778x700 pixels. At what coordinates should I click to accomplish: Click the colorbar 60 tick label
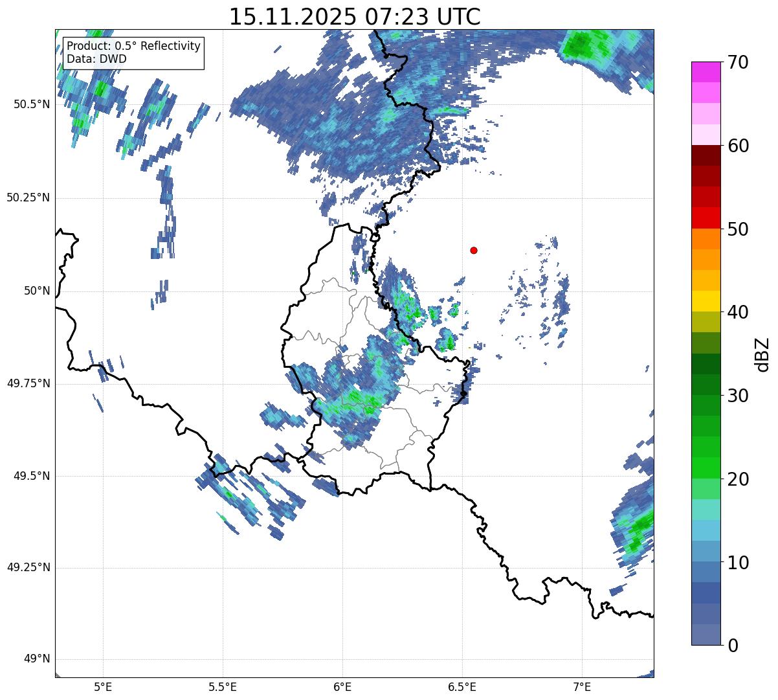(738, 146)
